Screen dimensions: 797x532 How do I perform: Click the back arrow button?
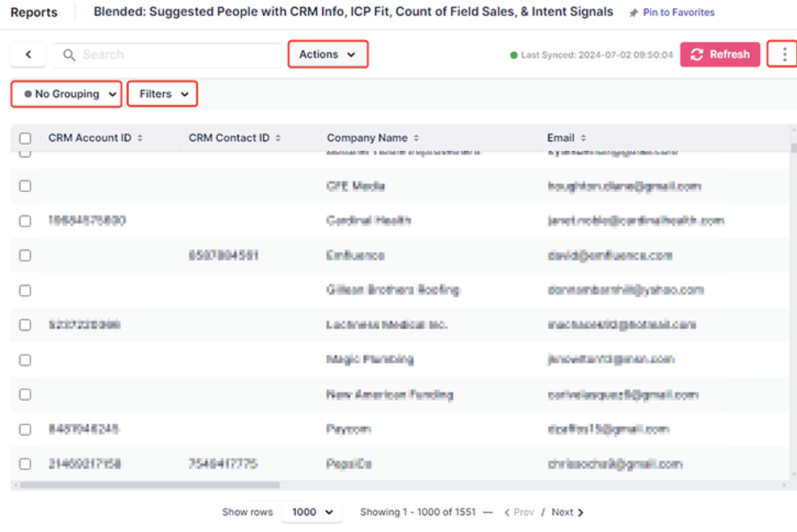[x=28, y=54]
